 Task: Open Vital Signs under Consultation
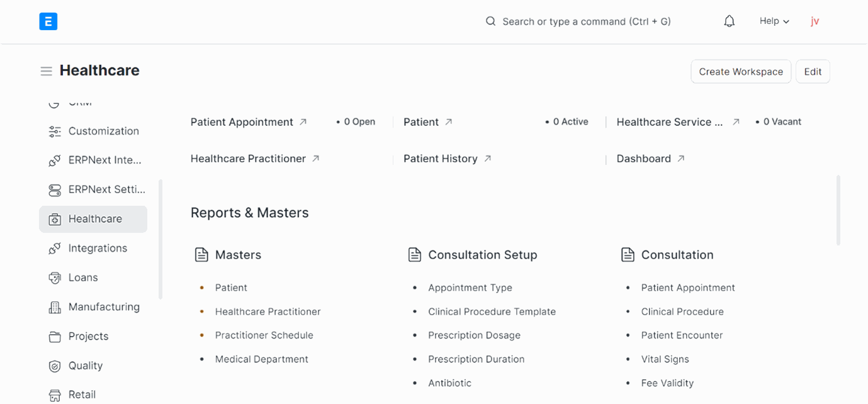pyautogui.click(x=665, y=359)
